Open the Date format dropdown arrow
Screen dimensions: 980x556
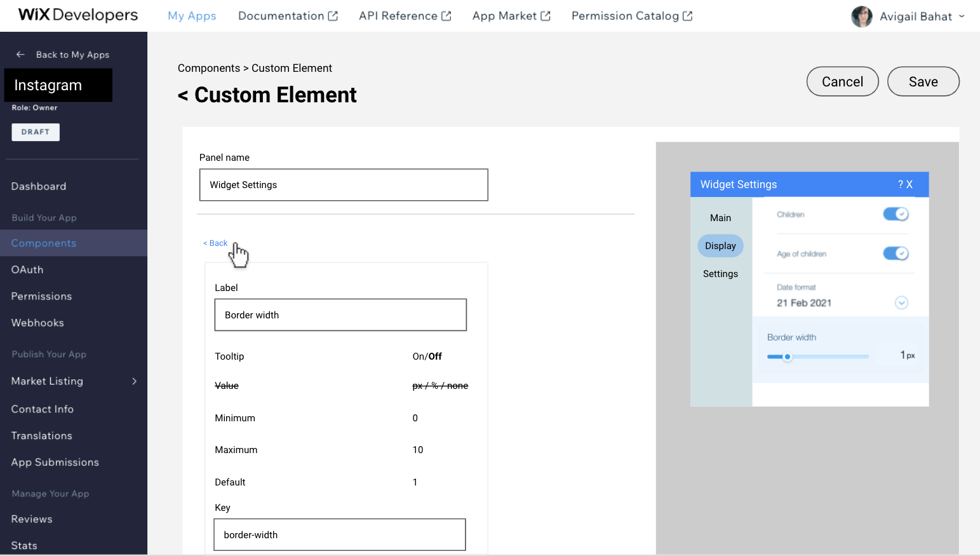coord(901,302)
